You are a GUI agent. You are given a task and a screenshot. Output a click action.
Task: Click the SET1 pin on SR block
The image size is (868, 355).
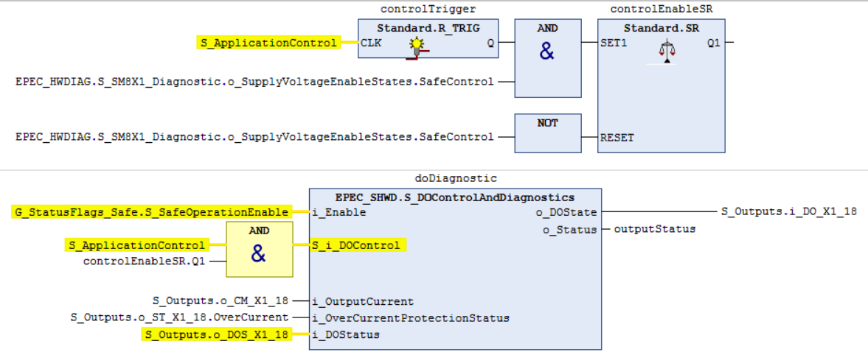click(614, 42)
